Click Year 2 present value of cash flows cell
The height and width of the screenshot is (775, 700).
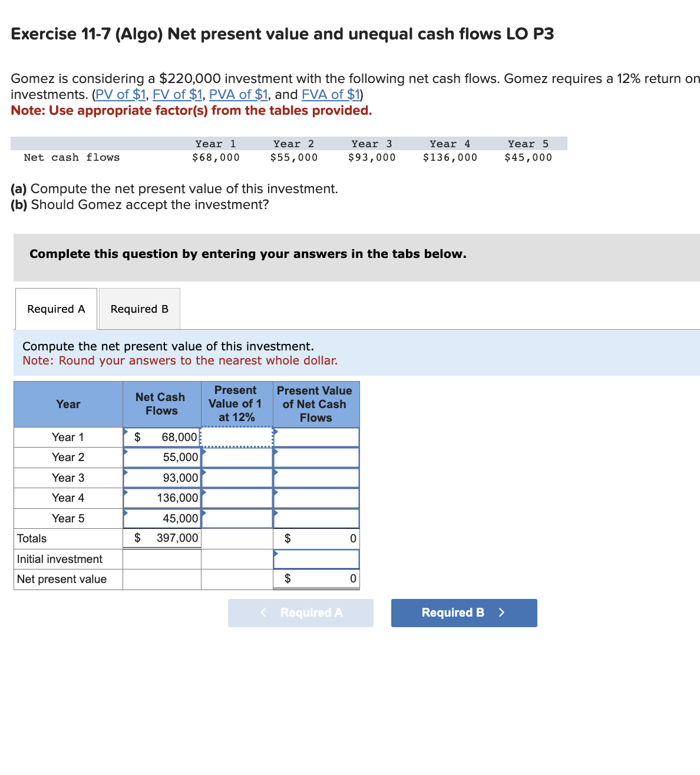point(316,458)
